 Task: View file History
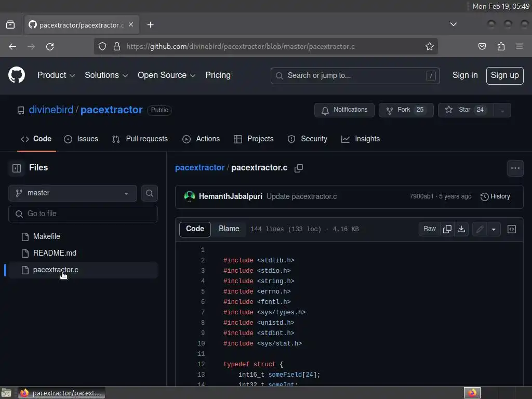pos(495,196)
